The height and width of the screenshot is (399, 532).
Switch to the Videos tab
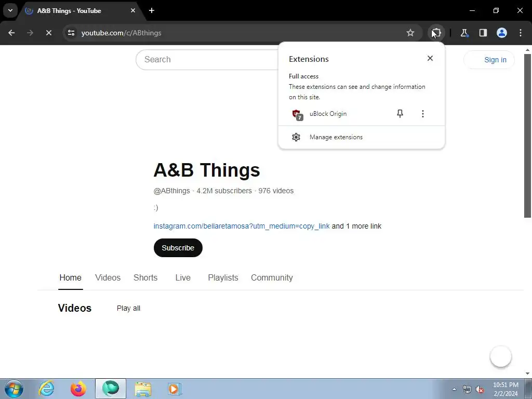tap(108, 277)
